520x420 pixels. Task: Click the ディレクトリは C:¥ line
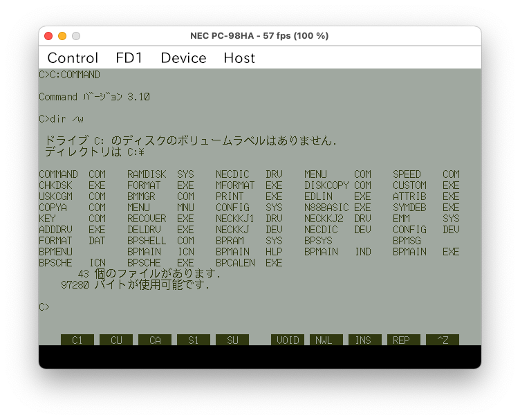pos(95,152)
